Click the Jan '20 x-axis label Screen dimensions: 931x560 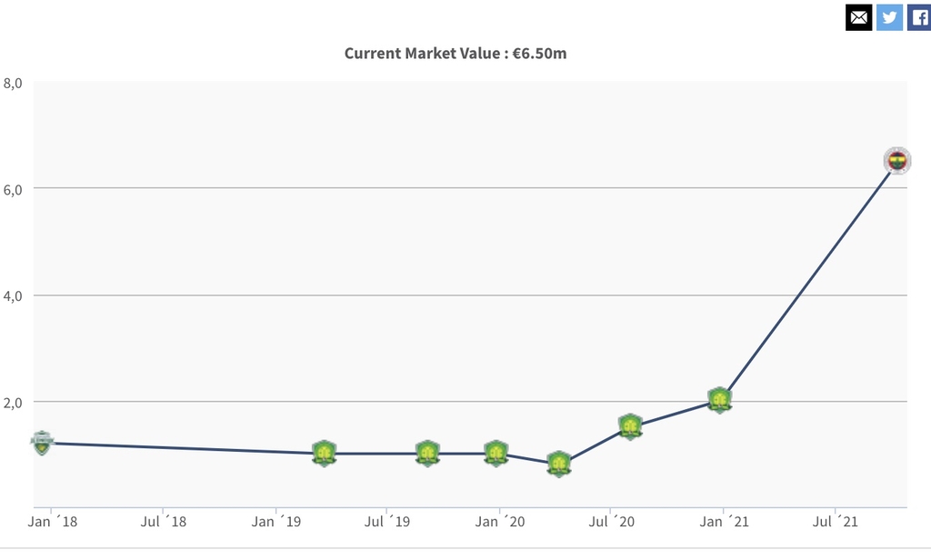498,522
